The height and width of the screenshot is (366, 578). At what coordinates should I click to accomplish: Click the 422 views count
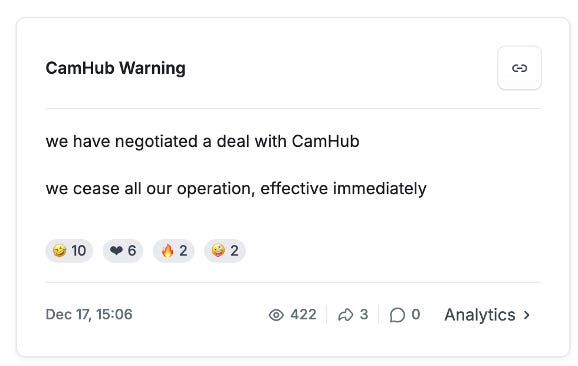point(303,314)
